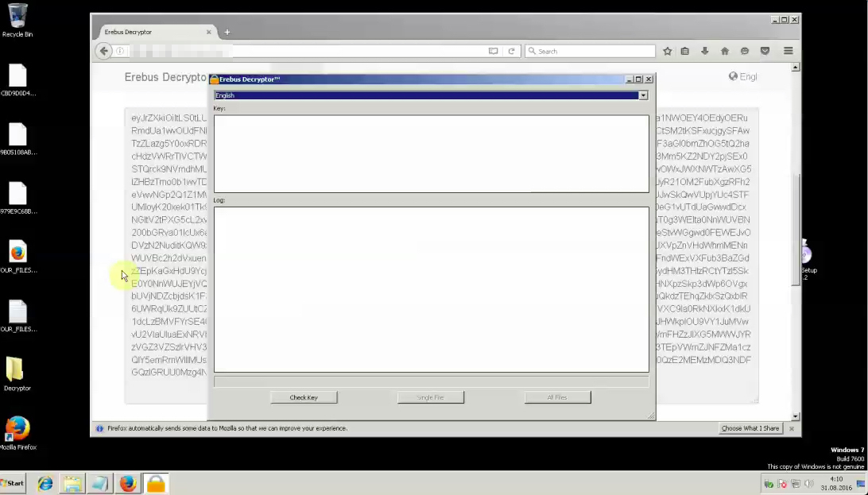This screenshot has height=495, width=868.
Task: Click the volume icon in system tray
Action: 808,484
